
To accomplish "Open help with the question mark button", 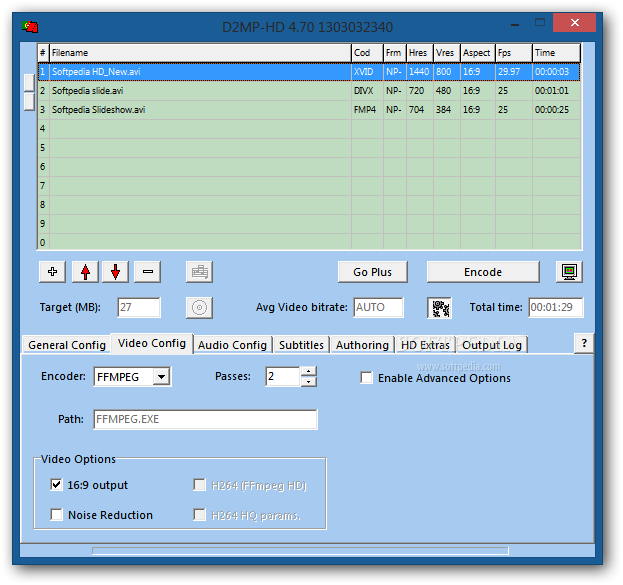I will click(584, 343).
